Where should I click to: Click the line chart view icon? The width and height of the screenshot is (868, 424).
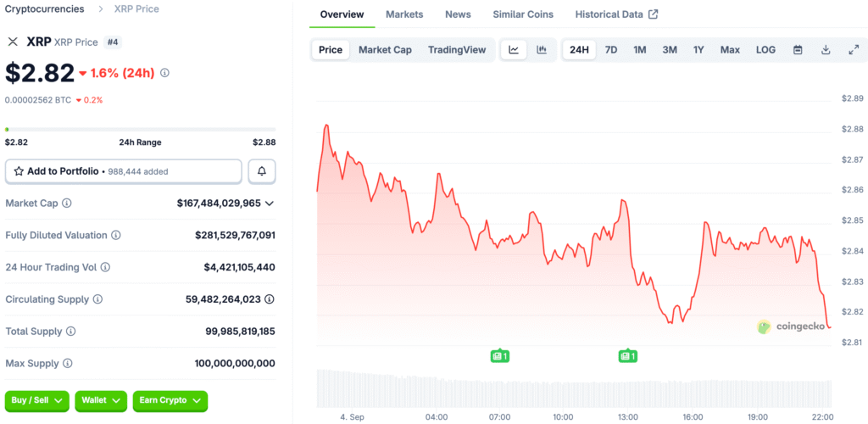coord(514,50)
